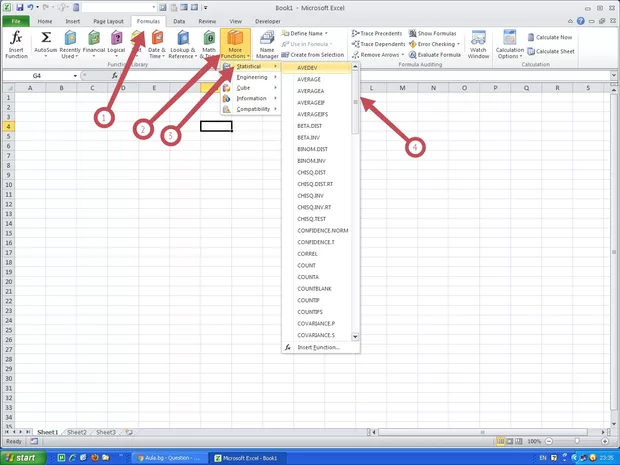
Task: Click the Windows start button
Action: point(23,458)
